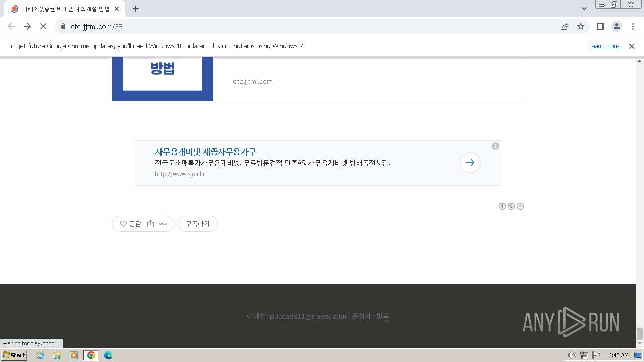Open etc.jjtmi.com link card
Screen dimensions: 644x362
[x=318, y=78]
